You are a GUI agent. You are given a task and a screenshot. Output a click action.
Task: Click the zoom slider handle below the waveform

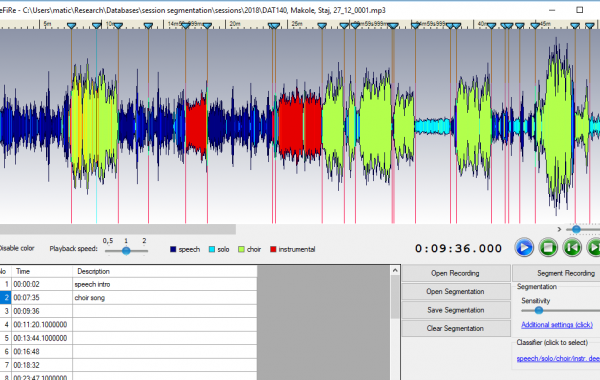[576, 229]
